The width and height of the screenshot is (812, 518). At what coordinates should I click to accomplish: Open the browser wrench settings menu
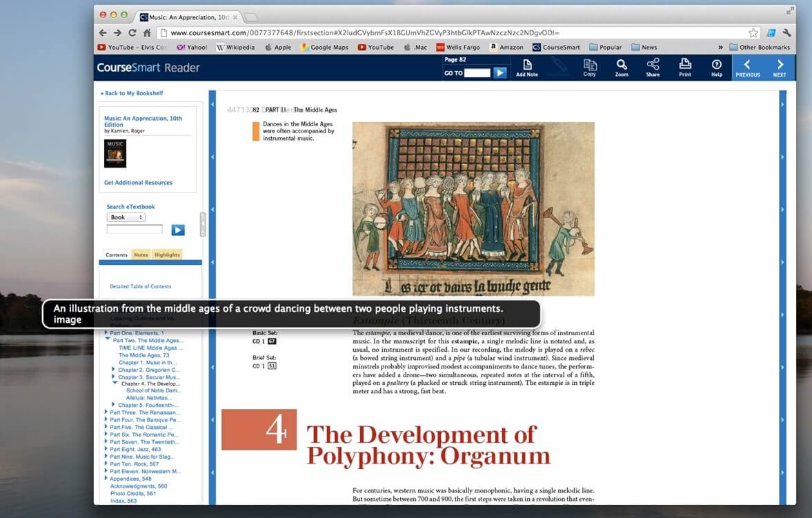point(786,32)
